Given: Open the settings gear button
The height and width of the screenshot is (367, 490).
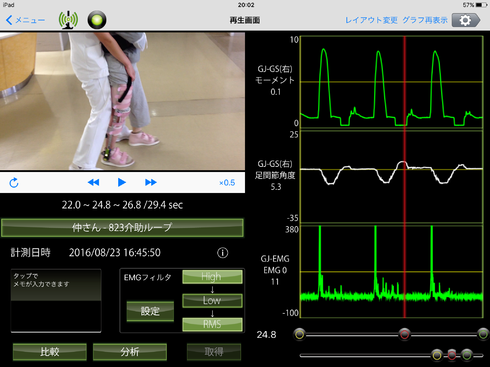Looking at the screenshot, I should [x=466, y=20].
